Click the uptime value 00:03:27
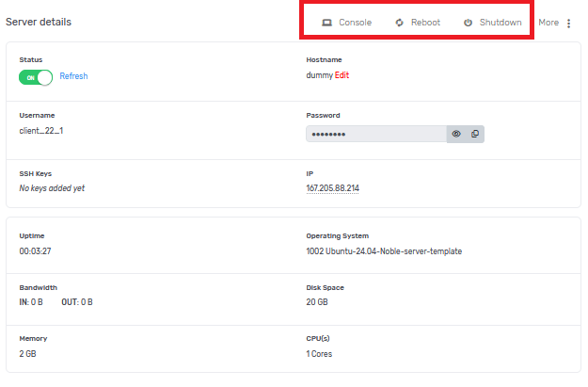This screenshot has width=588, height=387. (37, 251)
